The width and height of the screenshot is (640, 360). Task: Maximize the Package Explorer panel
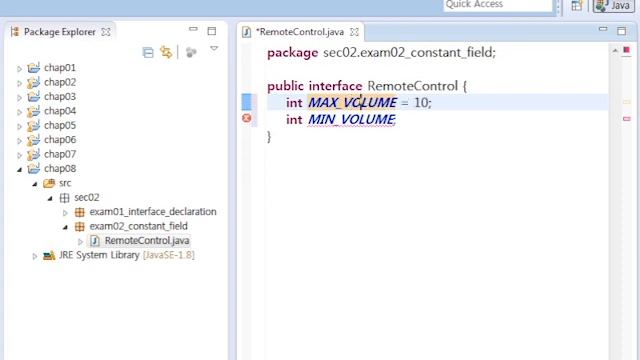coord(211,31)
